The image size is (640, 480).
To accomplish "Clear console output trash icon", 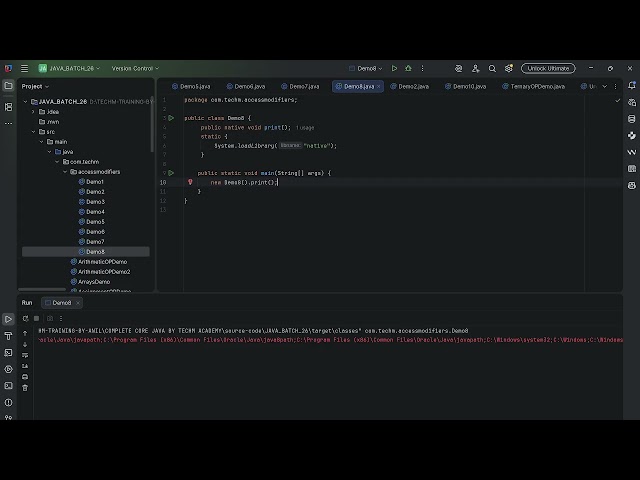I will (x=25, y=388).
